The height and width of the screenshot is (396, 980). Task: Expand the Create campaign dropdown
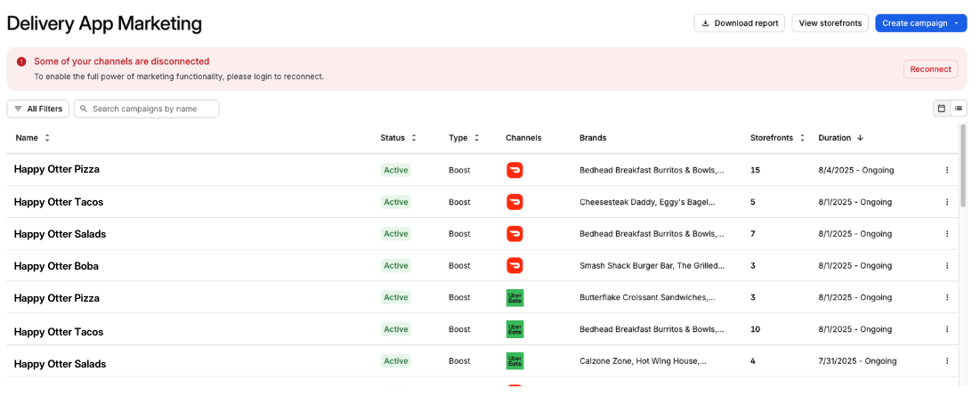[956, 23]
